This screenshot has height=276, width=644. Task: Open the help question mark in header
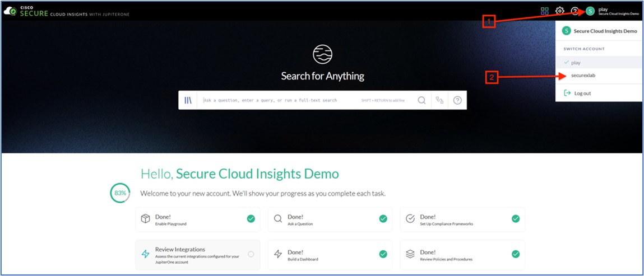click(x=574, y=11)
